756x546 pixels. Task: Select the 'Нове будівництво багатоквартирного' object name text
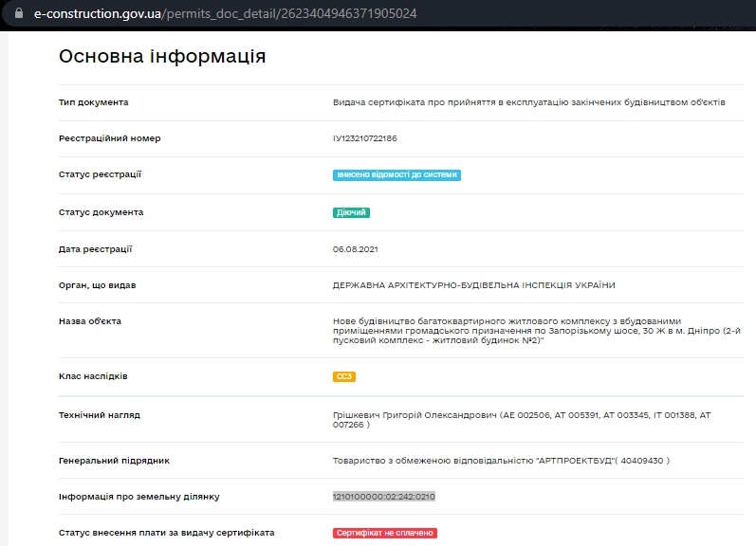click(x=537, y=331)
